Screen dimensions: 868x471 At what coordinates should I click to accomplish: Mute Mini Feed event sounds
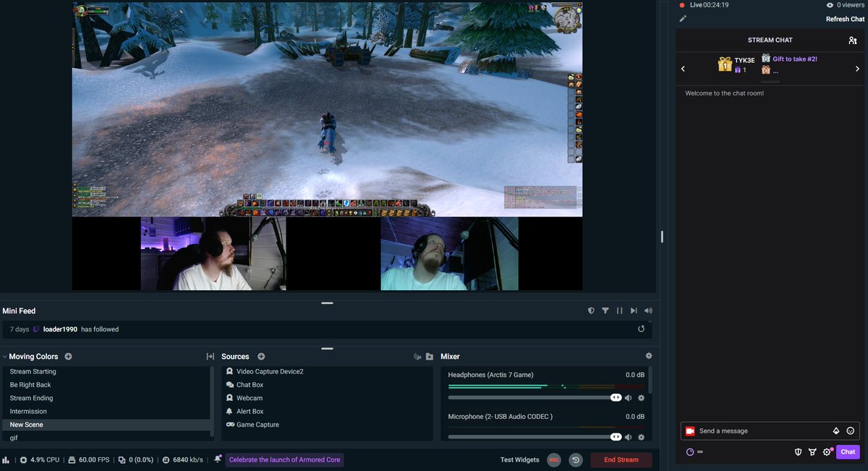click(648, 310)
